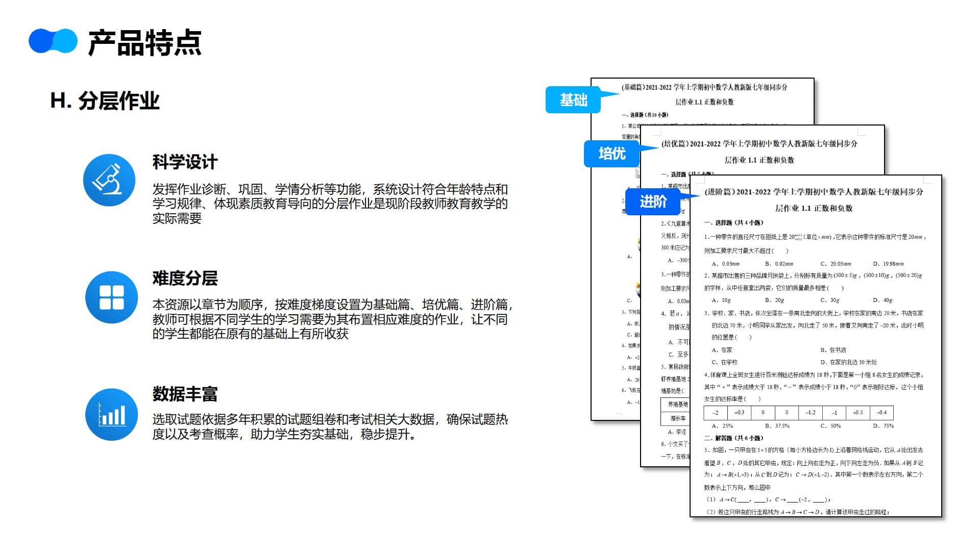This screenshot has width=980, height=551.
Task: Click the microscope icon beside 科学设计
Action: [109, 180]
